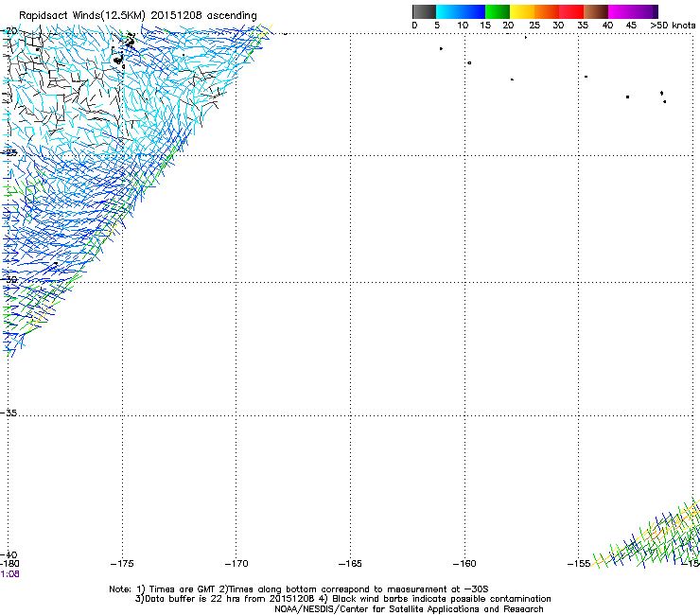Viewport: 700px width, 615px height.
Task: Click the '-170' longitude axis label
Action: [x=236, y=564]
